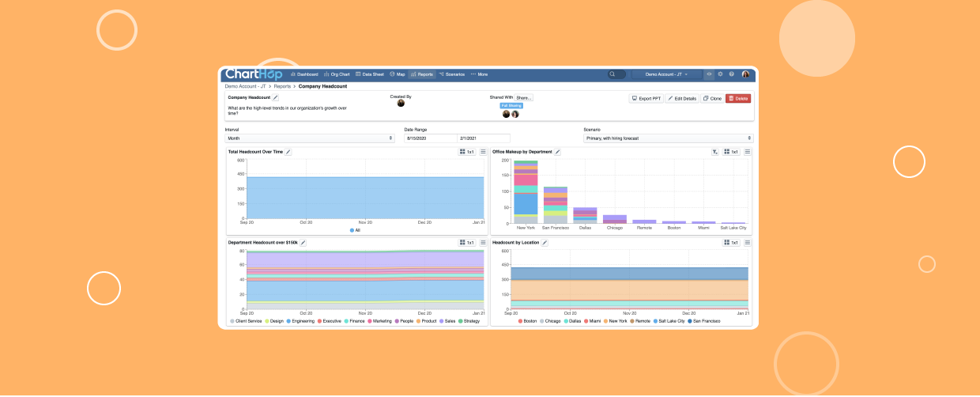Expand the Scenario dropdown
Viewport: 980px width, 397px height.
[669, 138]
